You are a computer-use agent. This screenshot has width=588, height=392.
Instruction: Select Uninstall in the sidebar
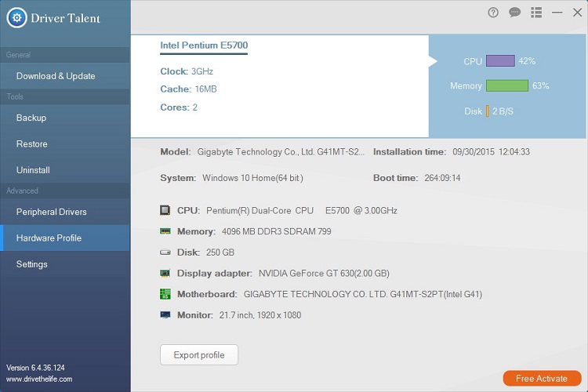[x=65, y=170]
